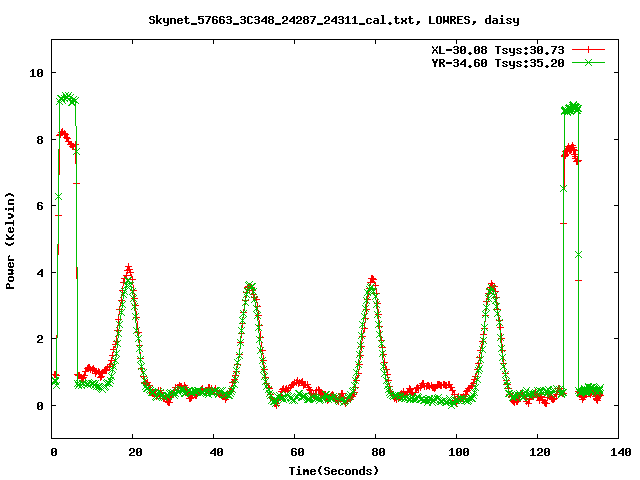Click the y-axis tick label 4
The height and width of the screenshot is (480, 640).
tap(40, 273)
